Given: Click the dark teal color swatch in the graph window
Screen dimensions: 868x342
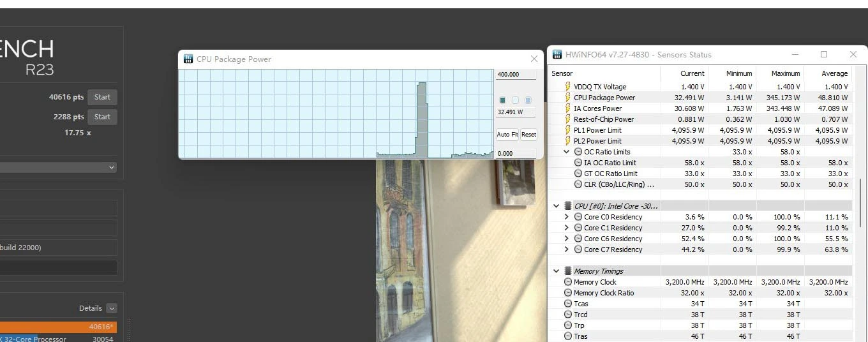Looking at the screenshot, I should pyautogui.click(x=503, y=100).
